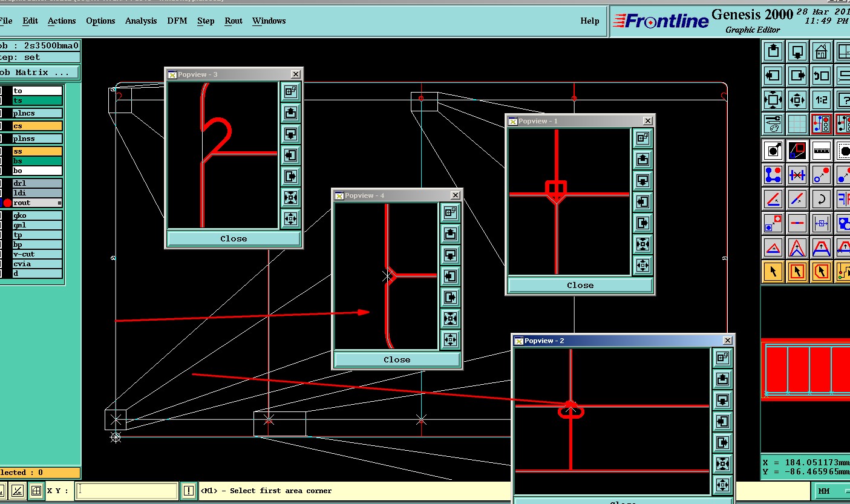The height and width of the screenshot is (504, 850).
Task: Click the Close button of Popview - 4
Action: pyautogui.click(x=397, y=360)
